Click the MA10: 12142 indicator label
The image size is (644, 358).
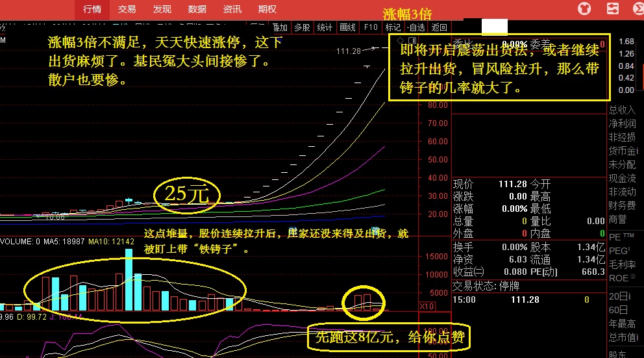[111, 242]
